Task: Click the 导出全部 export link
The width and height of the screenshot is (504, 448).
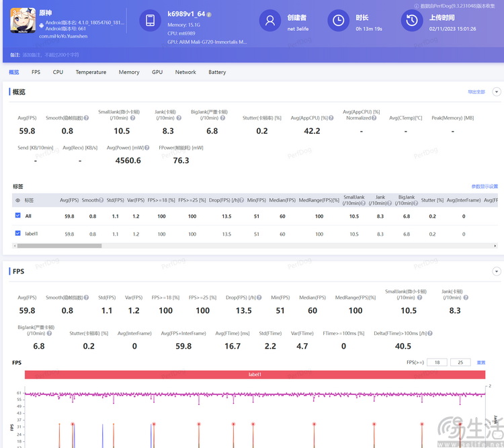Action: (476, 92)
